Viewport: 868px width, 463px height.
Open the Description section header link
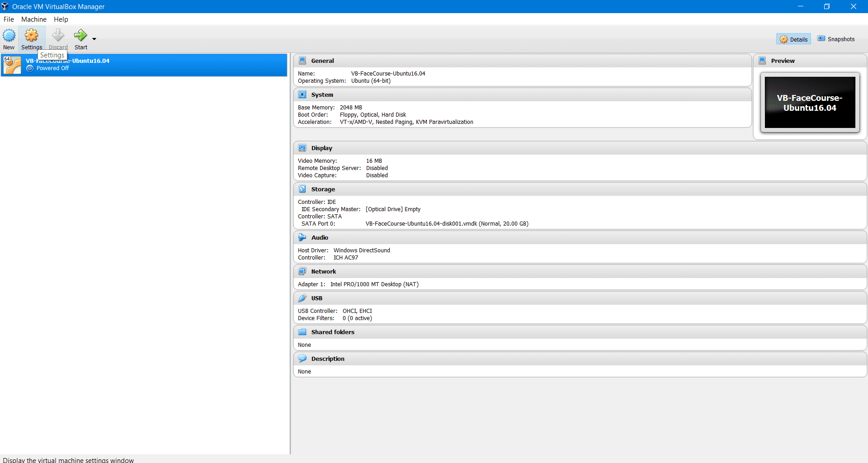[x=328, y=359]
